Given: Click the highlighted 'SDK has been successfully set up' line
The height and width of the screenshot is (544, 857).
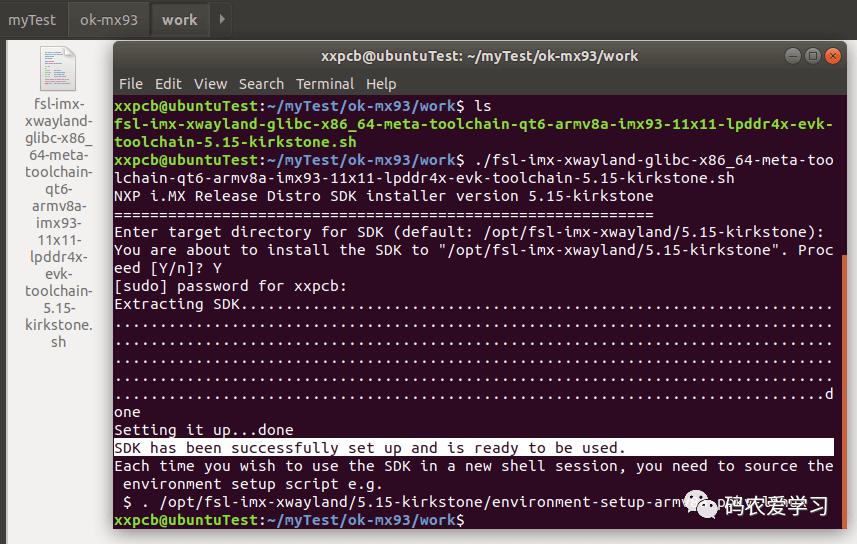Looking at the screenshot, I should [473, 447].
